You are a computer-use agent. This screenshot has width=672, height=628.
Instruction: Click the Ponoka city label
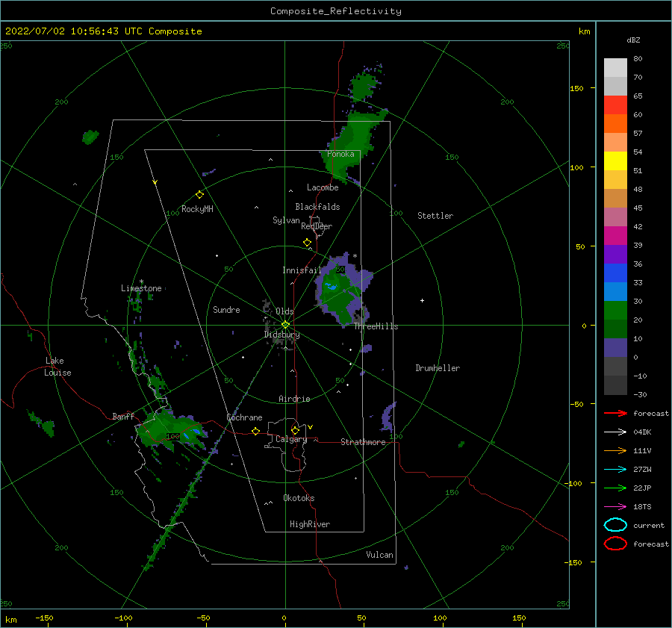coord(340,154)
